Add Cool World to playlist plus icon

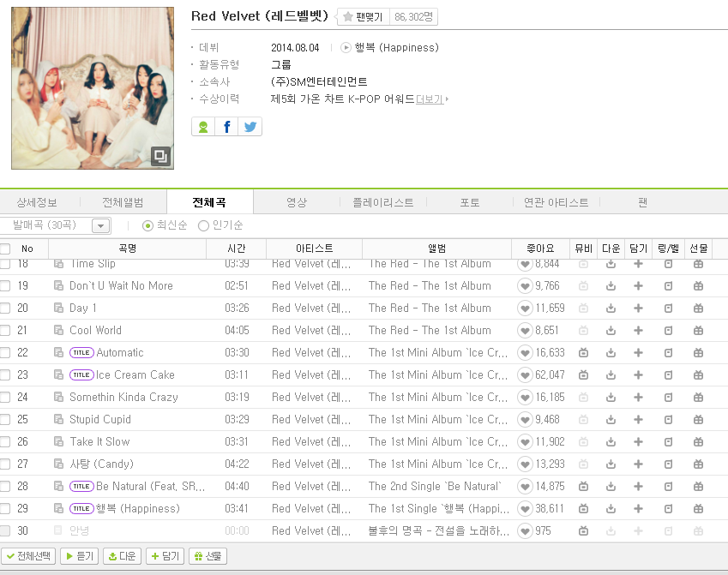tap(638, 331)
